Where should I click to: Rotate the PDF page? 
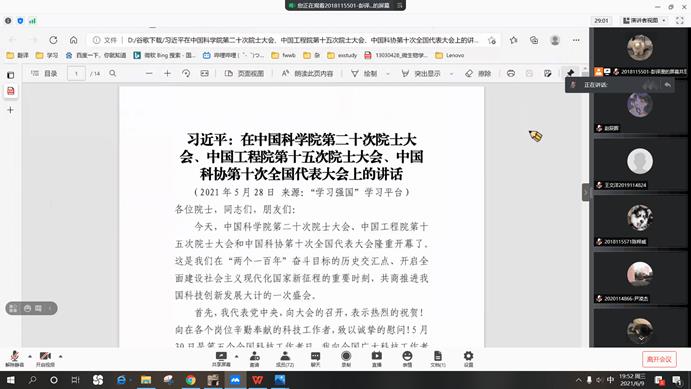186,74
